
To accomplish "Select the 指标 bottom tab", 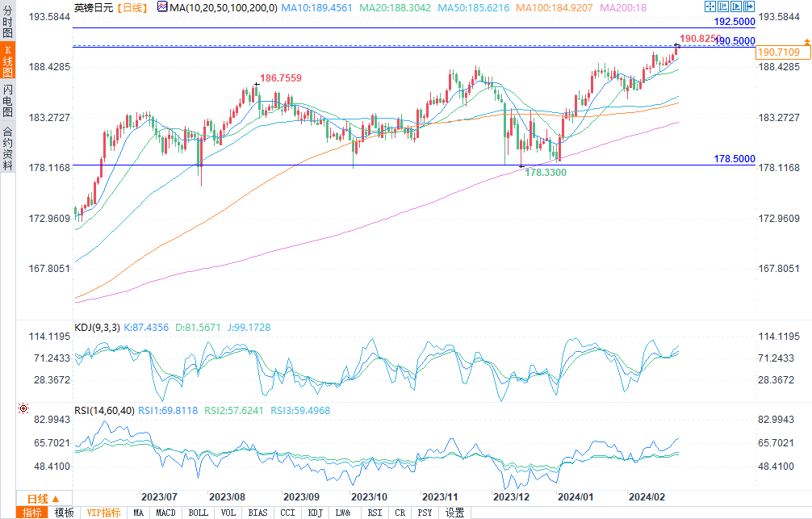I will pyautogui.click(x=32, y=513).
